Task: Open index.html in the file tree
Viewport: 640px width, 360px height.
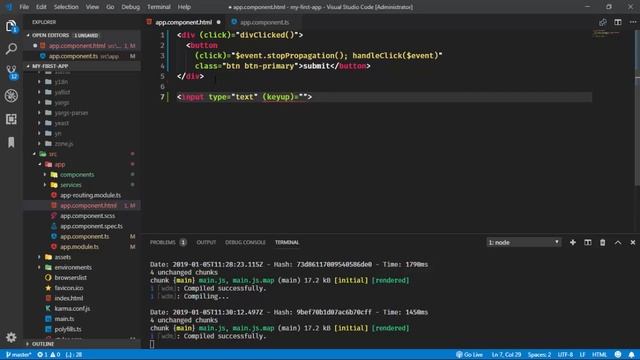Action: (69, 298)
